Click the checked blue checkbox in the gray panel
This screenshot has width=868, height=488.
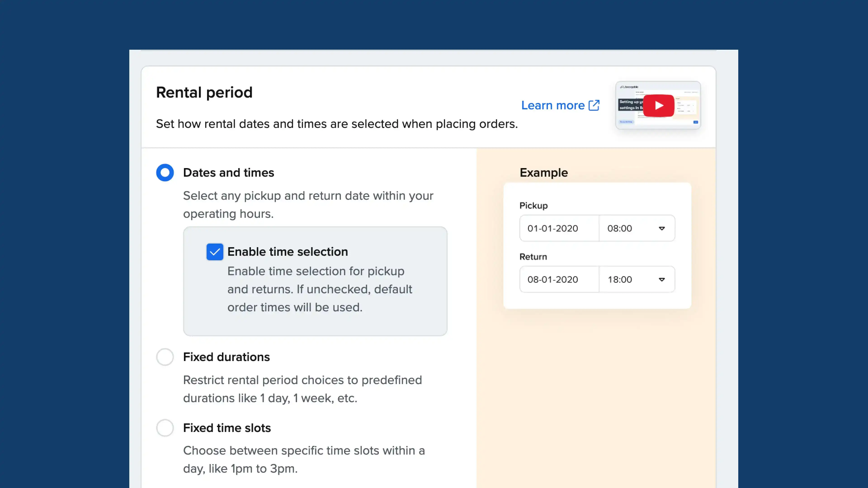click(x=215, y=252)
